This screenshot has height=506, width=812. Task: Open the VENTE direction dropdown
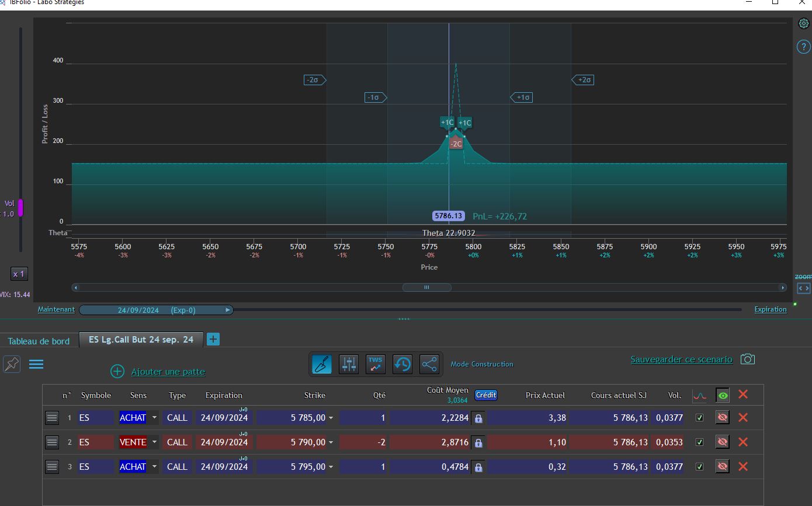coord(154,442)
